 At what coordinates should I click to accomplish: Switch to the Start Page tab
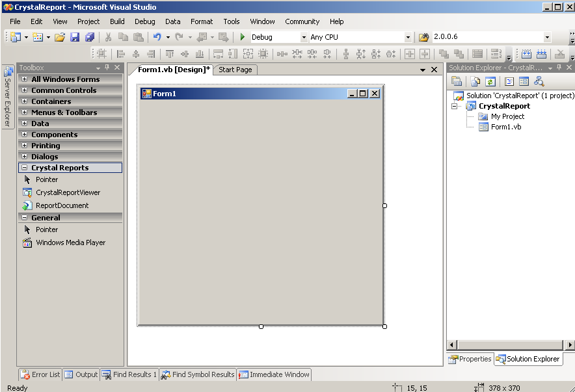pos(235,70)
